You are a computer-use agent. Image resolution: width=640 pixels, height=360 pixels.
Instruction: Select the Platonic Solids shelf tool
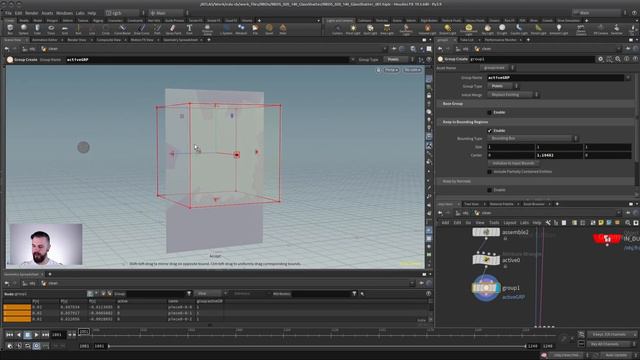pos(207,29)
